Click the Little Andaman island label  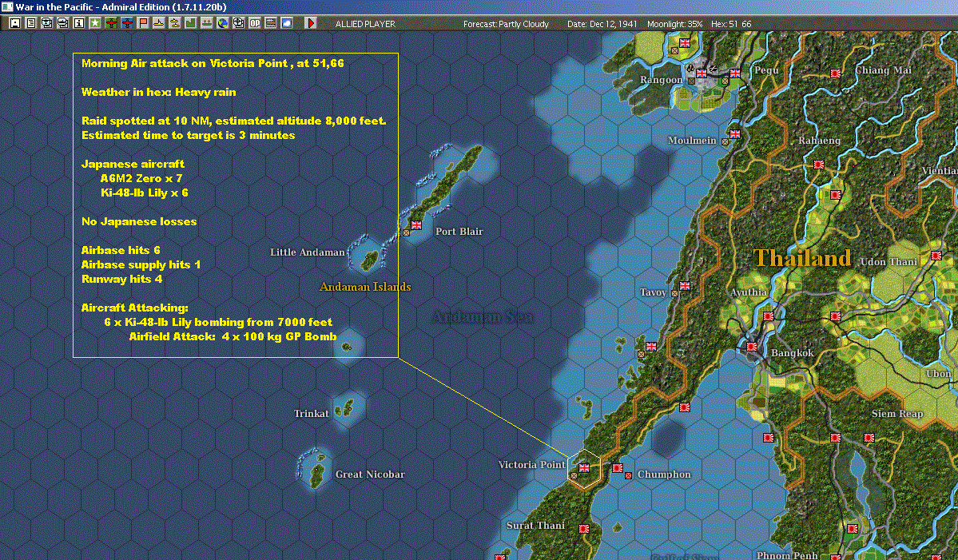308,252
